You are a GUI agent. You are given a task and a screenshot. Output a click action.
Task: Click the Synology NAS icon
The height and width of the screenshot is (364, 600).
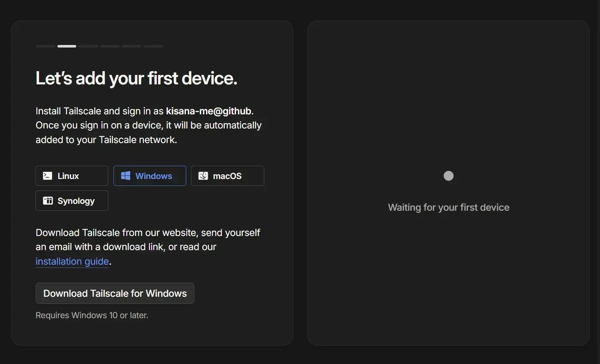point(48,201)
